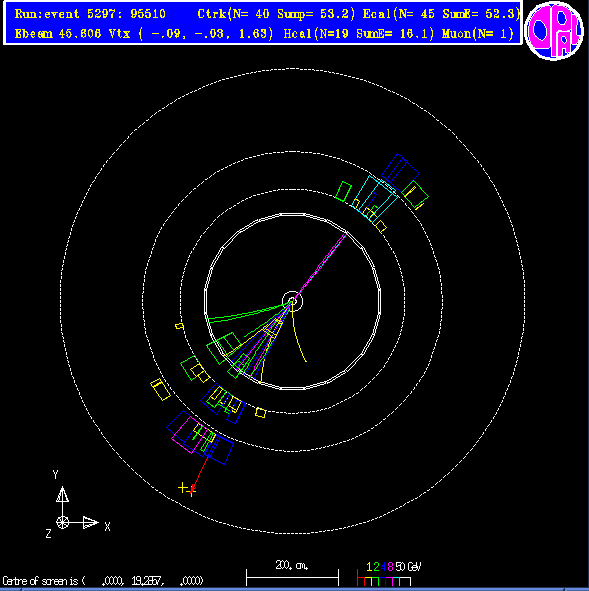Click the cyan calorimeter cluster block

[x=375, y=199]
